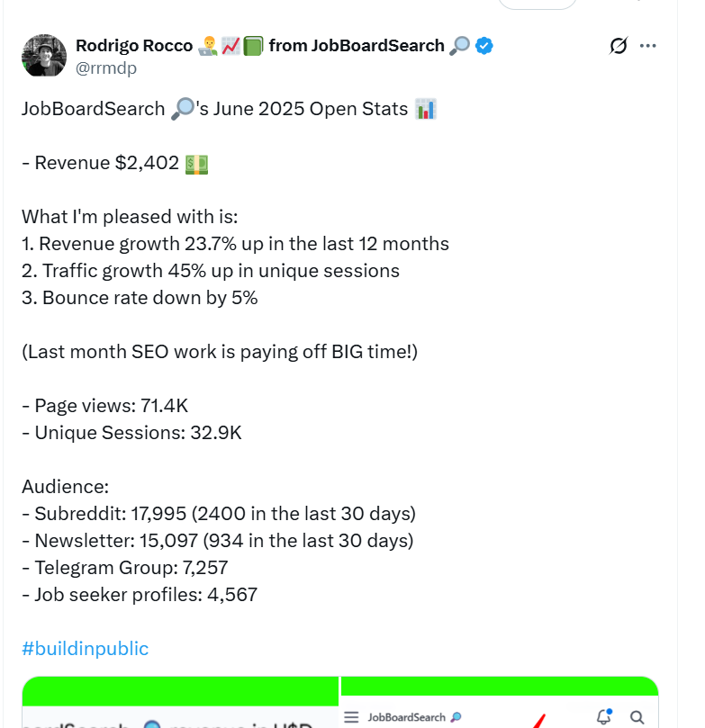Click the magnifier emoji in the tweet's first line

(179, 110)
